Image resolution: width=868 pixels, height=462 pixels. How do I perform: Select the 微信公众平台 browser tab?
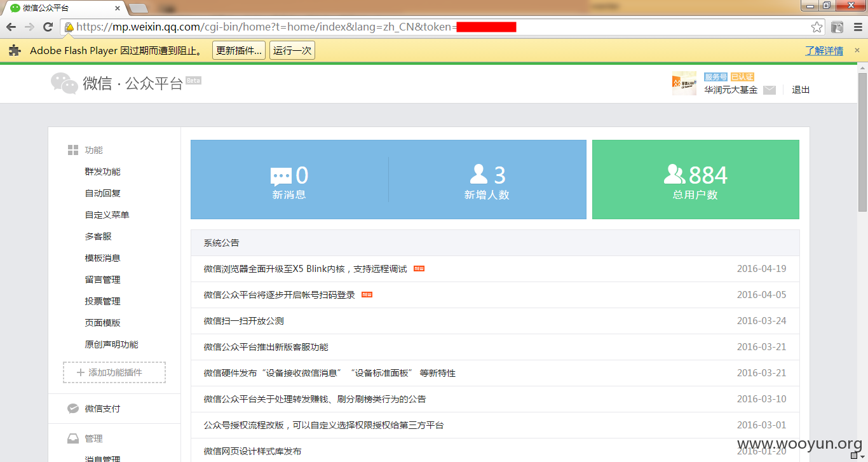[x=64, y=8]
